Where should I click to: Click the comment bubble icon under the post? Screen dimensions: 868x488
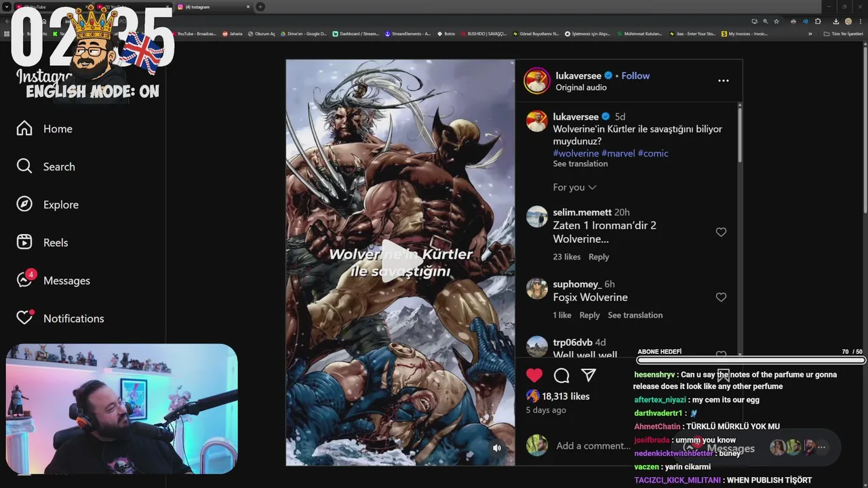tap(561, 375)
